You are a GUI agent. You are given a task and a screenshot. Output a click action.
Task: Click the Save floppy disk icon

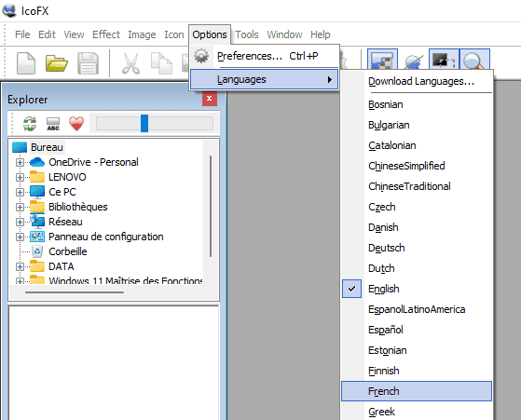[88, 63]
